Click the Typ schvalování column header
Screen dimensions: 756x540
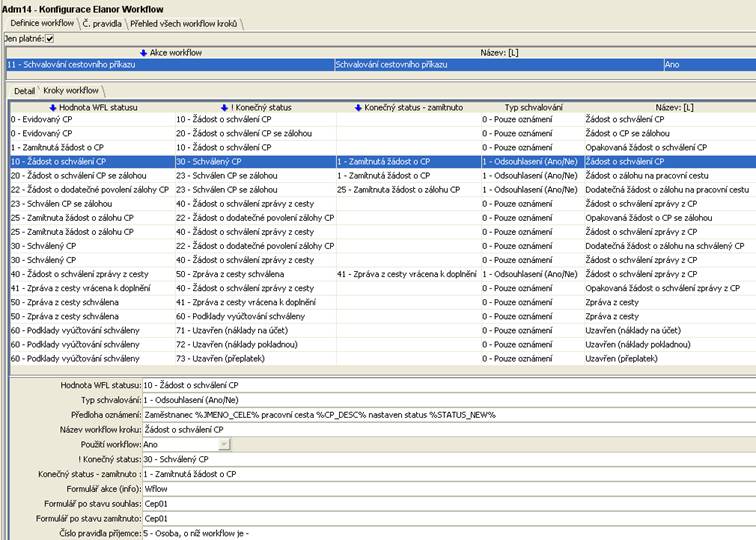tap(533, 106)
